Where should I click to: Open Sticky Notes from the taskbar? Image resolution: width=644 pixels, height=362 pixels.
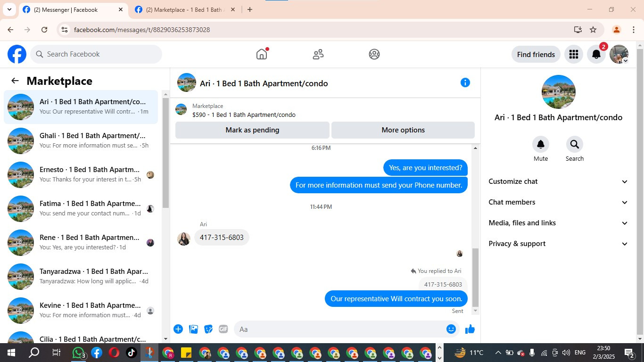pos(186,353)
